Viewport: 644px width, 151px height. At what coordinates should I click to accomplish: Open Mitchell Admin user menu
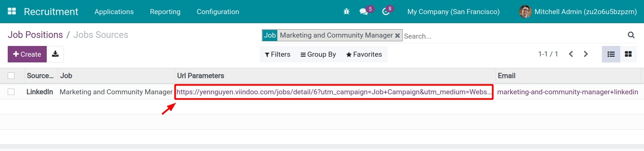click(578, 12)
